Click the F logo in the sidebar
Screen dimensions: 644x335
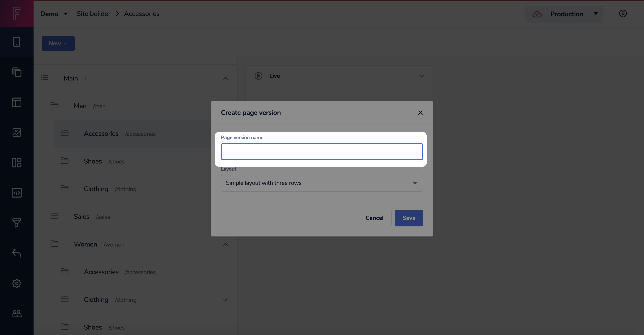point(17,13)
